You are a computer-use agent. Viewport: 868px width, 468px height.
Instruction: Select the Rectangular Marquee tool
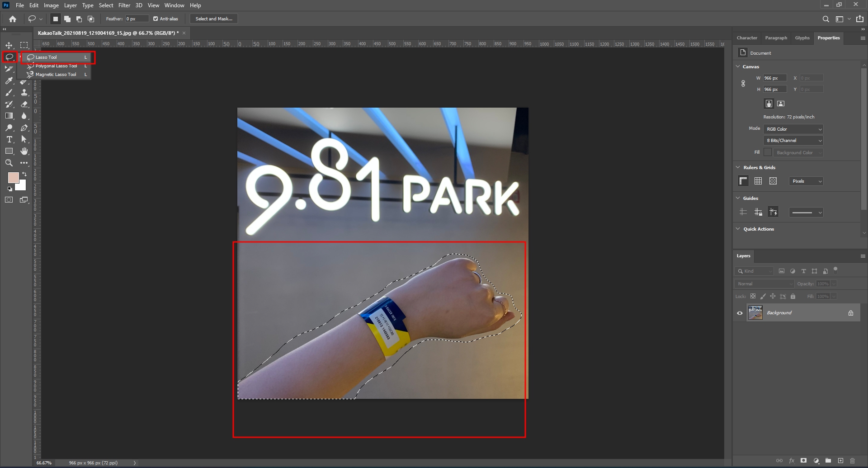coord(24,45)
